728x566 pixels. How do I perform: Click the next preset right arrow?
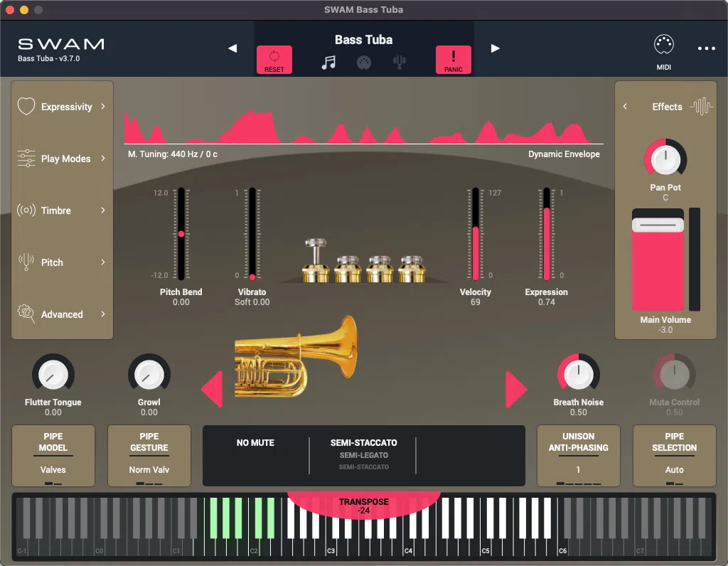(x=495, y=48)
